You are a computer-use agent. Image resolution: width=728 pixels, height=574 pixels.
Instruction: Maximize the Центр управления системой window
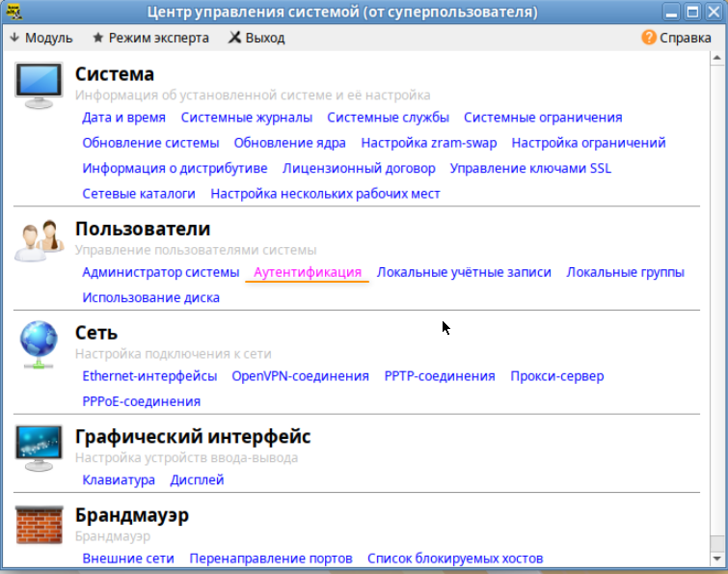coord(692,12)
